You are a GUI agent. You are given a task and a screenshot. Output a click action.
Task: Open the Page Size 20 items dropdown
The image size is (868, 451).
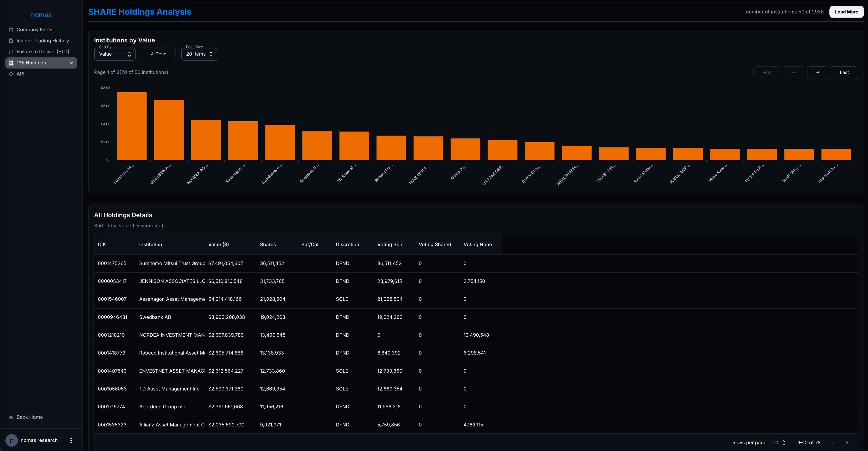coord(199,54)
